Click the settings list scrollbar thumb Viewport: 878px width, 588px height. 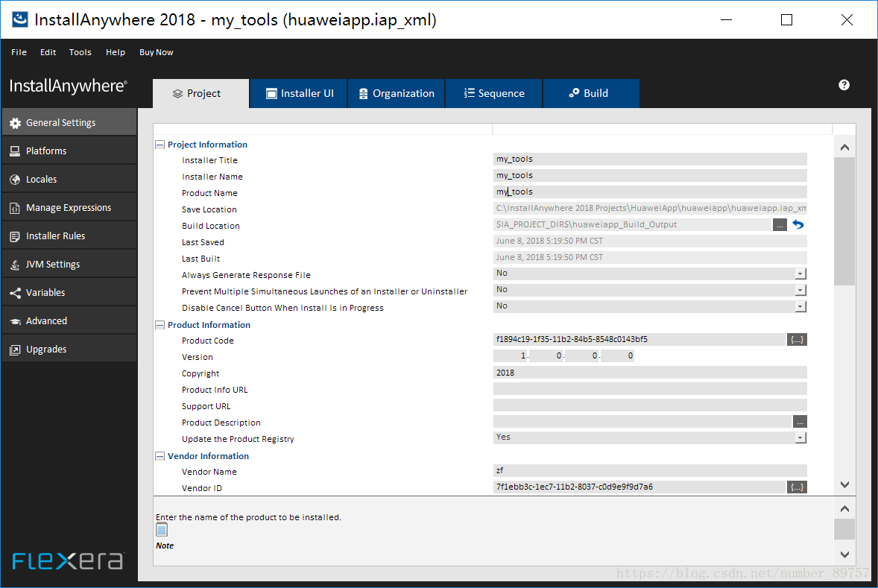tap(844, 222)
